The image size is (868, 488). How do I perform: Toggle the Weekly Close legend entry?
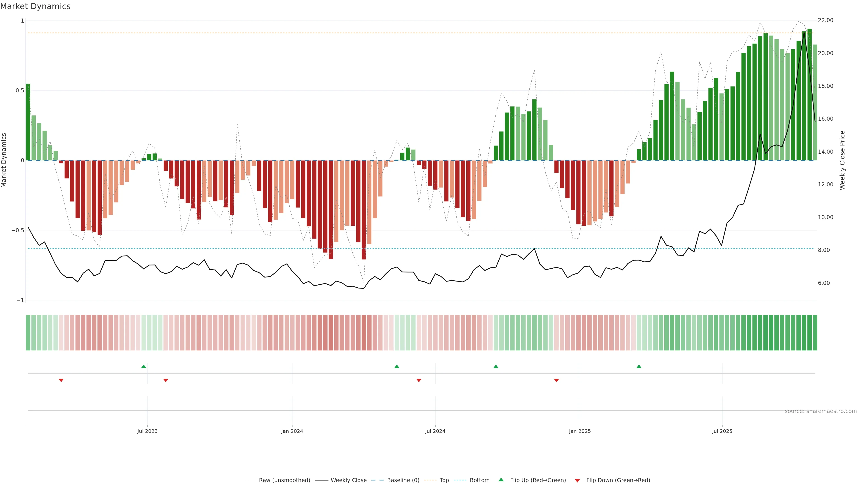point(348,480)
